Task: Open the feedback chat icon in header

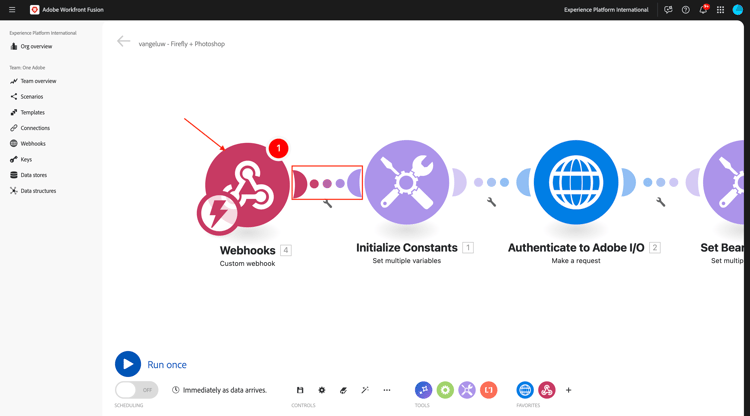Action: (x=668, y=10)
